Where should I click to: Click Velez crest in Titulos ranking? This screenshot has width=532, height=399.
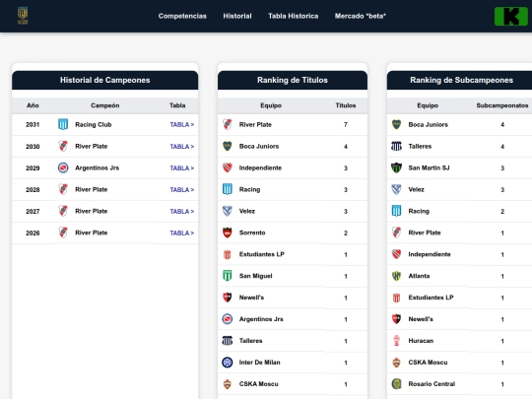tap(228, 211)
